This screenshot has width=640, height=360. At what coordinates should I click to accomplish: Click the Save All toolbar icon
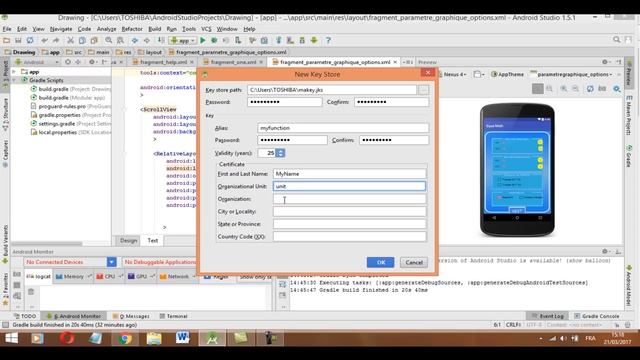coord(18,40)
